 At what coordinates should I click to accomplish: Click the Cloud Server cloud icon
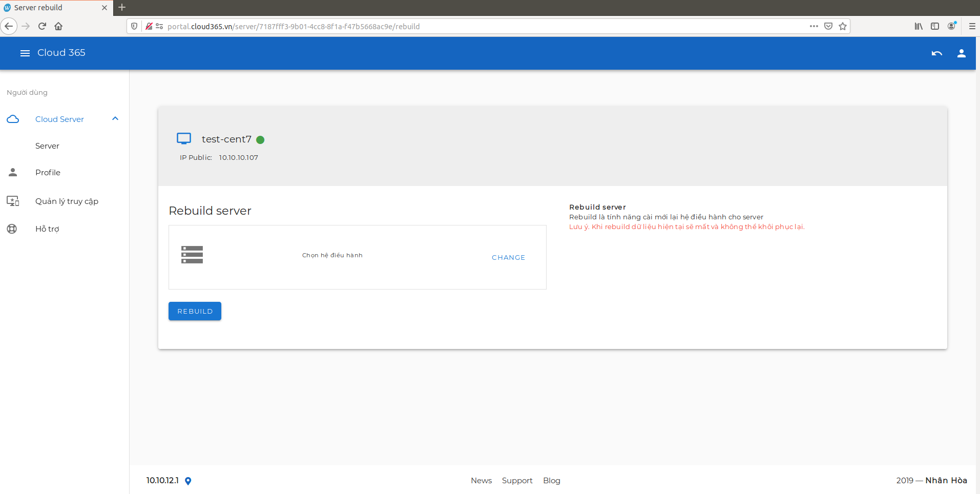[x=13, y=119]
